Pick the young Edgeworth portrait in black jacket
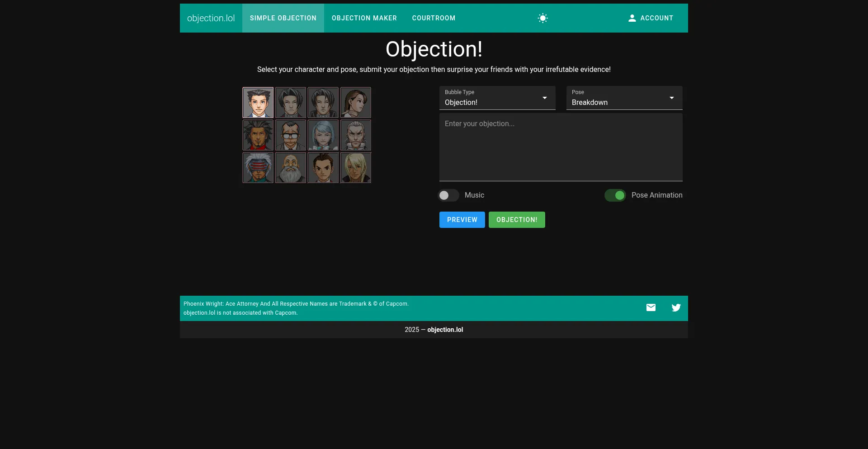Screen dimensions: 868x449 click(323, 103)
